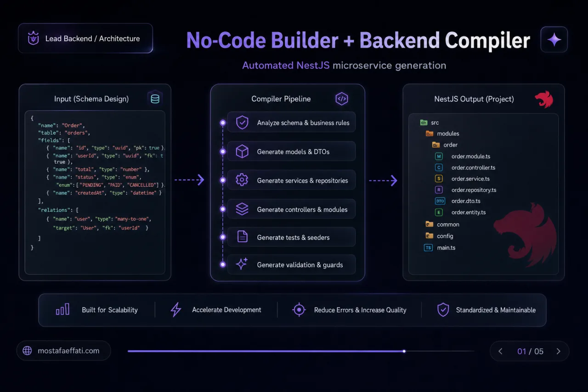Click the target icon for Reduce Errors
The image size is (588, 392).
pos(299,310)
